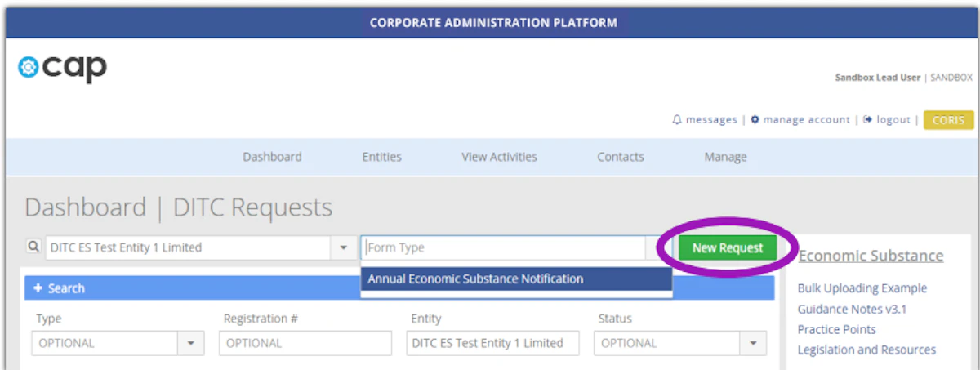Click the cap logo icon

[29, 68]
